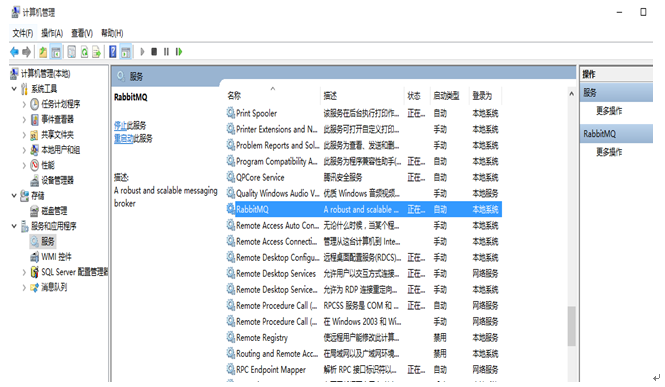Expand the 任务计划程序 node
This screenshot has height=387, width=665.
[24, 104]
